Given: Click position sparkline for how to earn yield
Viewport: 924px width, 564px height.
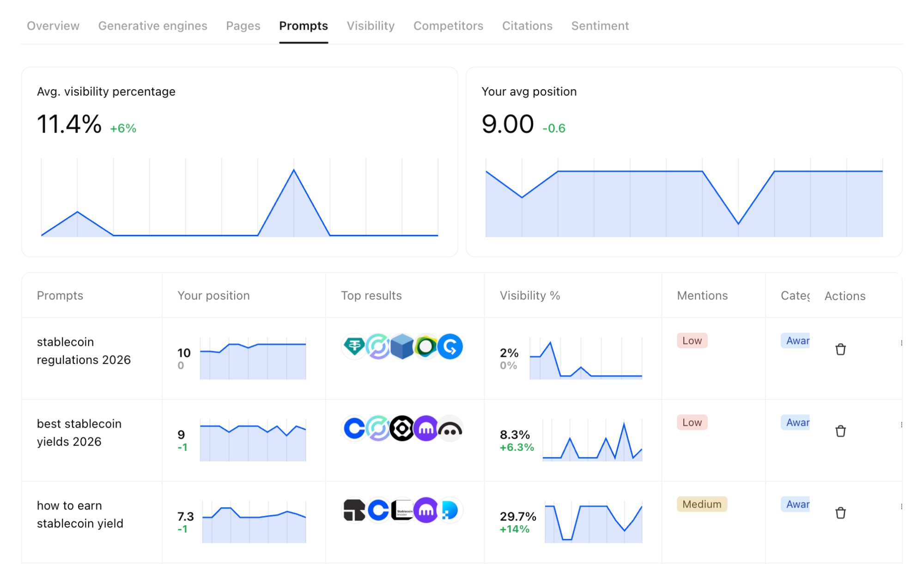Looking at the screenshot, I should pos(254,522).
